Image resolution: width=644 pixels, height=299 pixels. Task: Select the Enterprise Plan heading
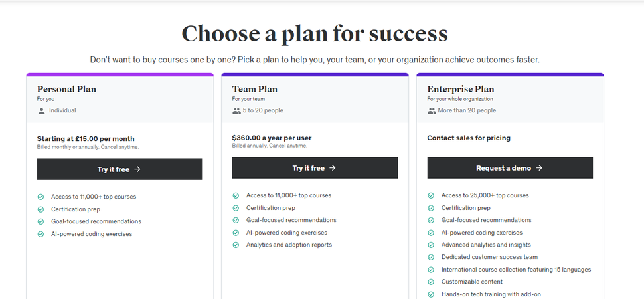461,89
